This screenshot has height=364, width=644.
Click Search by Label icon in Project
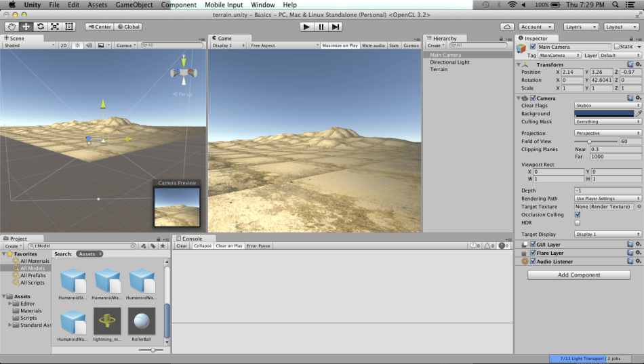tap(153, 245)
